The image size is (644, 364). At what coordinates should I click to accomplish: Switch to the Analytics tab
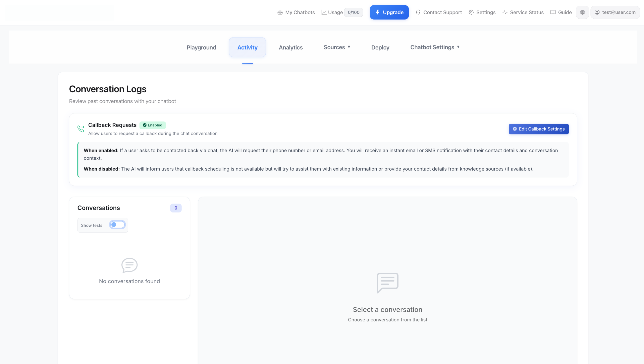tap(291, 47)
